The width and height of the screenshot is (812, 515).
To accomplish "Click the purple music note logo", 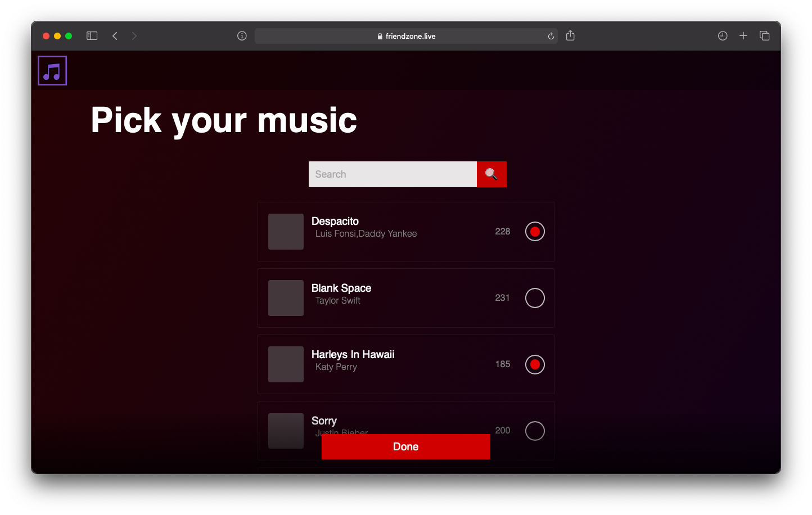I will (x=52, y=70).
